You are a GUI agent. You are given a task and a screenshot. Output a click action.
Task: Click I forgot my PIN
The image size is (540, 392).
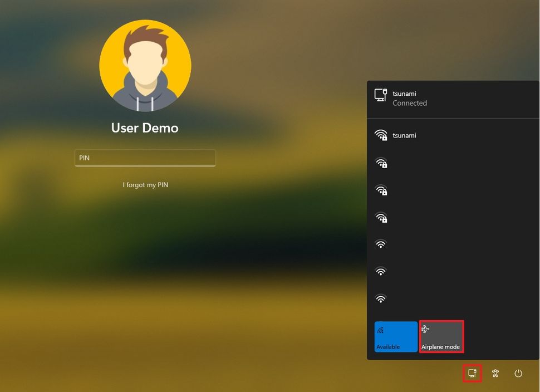point(145,184)
